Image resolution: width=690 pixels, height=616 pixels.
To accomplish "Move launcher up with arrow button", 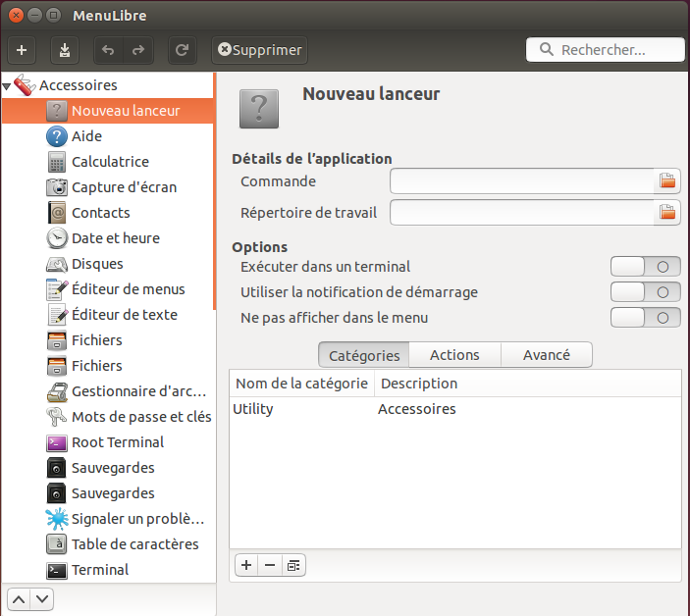I will [19, 599].
